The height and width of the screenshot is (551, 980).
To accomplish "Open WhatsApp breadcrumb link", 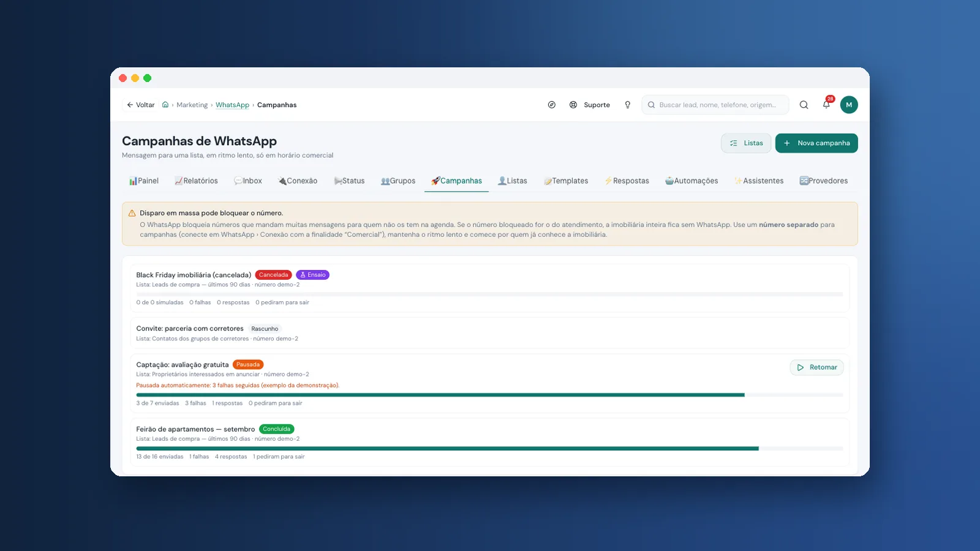I will point(233,105).
